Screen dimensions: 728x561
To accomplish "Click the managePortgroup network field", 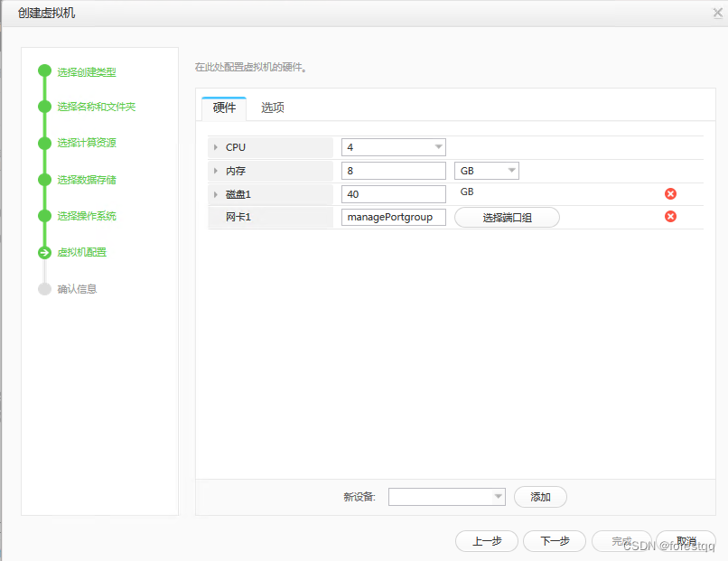I will coord(393,218).
